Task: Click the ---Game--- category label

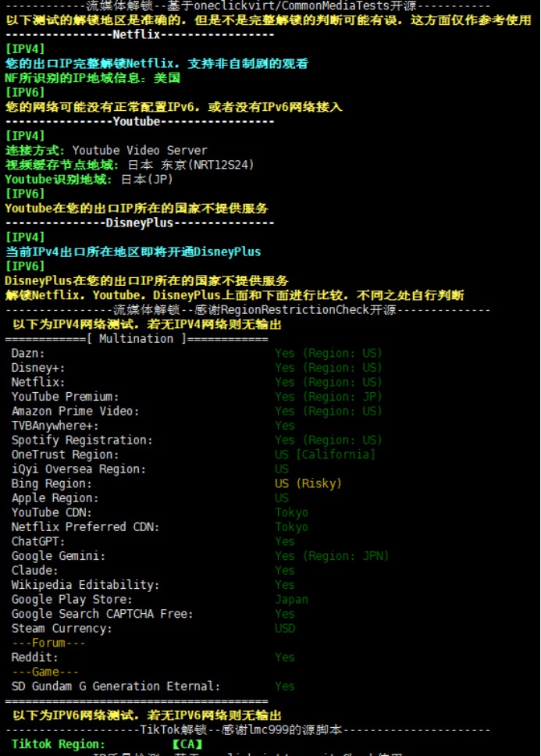Action: pos(45,672)
